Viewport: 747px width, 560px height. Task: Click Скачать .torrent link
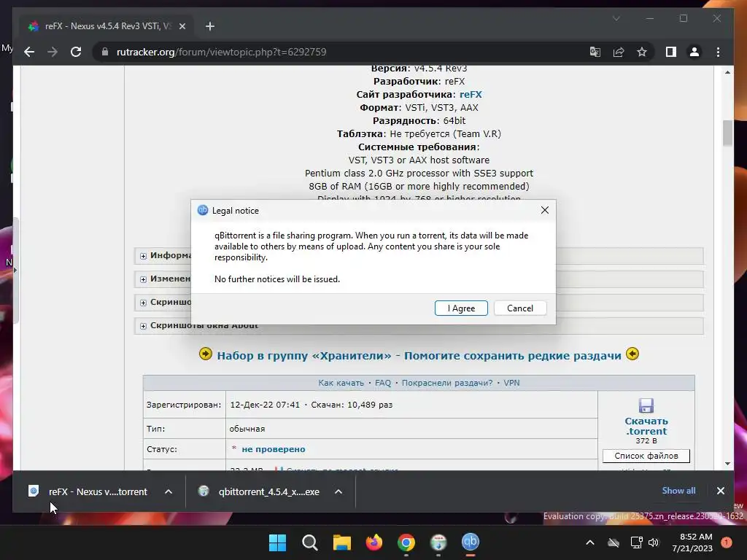(646, 426)
